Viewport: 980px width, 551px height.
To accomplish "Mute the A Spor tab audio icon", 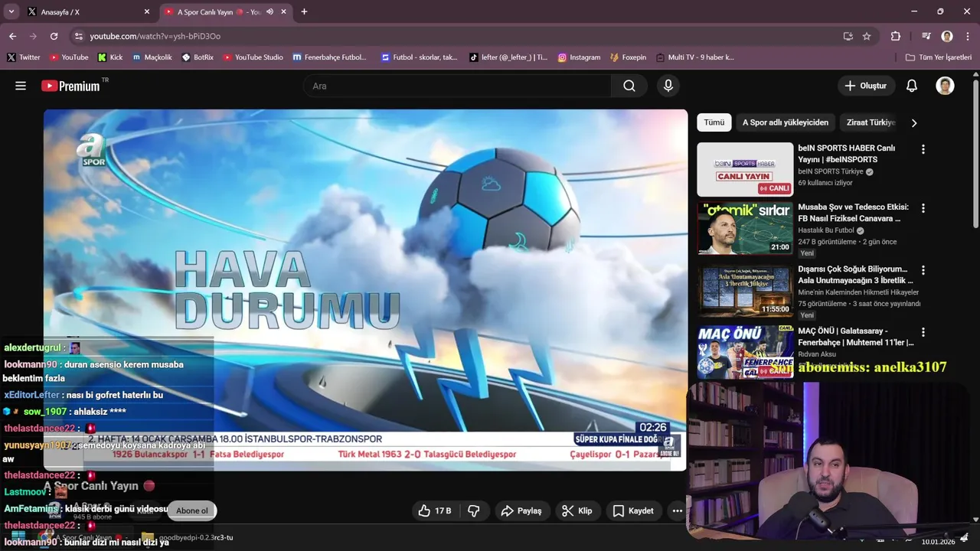I will tap(269, 11).
